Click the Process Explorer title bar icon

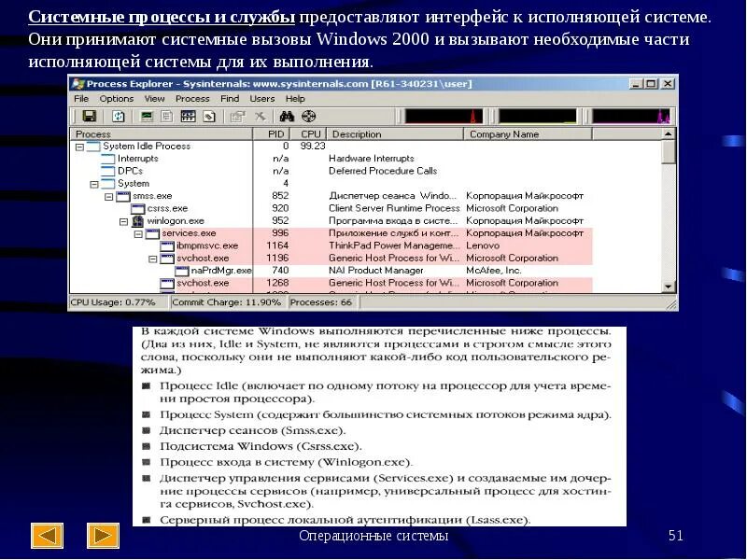[78, 84]
